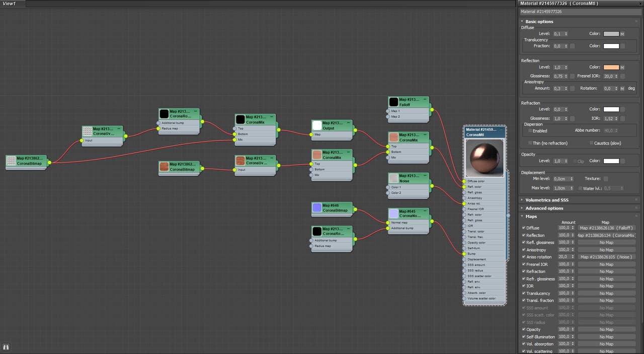This screenshot has width=644, height=354.
Task: Click the Map #645 normal node thumbnail
Action: 393,214
